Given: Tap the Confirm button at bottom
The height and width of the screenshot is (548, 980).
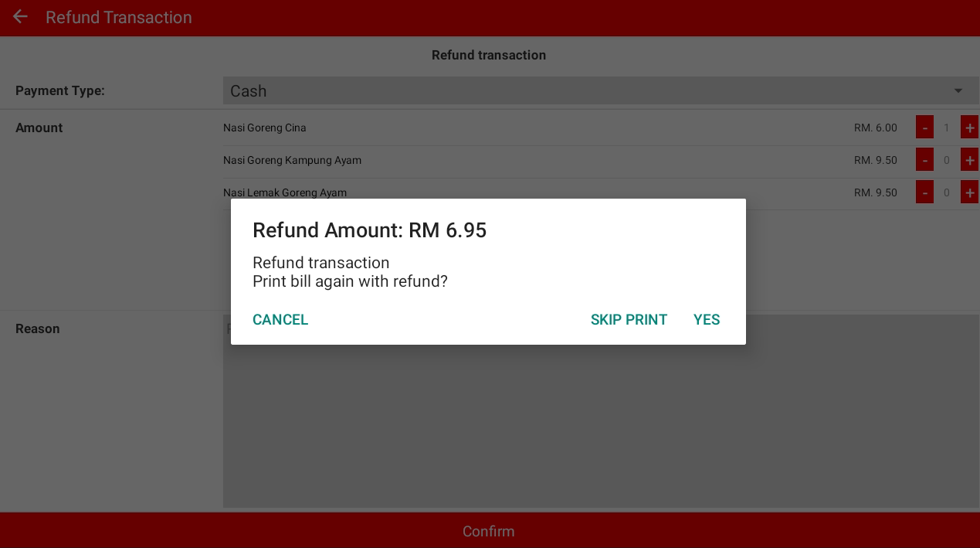Looking at the screenshot, I should point(490,531).
